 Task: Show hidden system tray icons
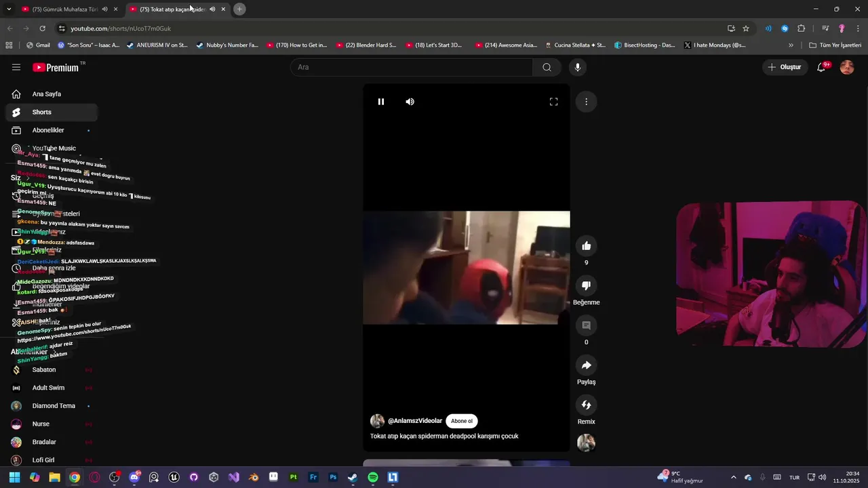pyautogui.click(x=733, y=477)
